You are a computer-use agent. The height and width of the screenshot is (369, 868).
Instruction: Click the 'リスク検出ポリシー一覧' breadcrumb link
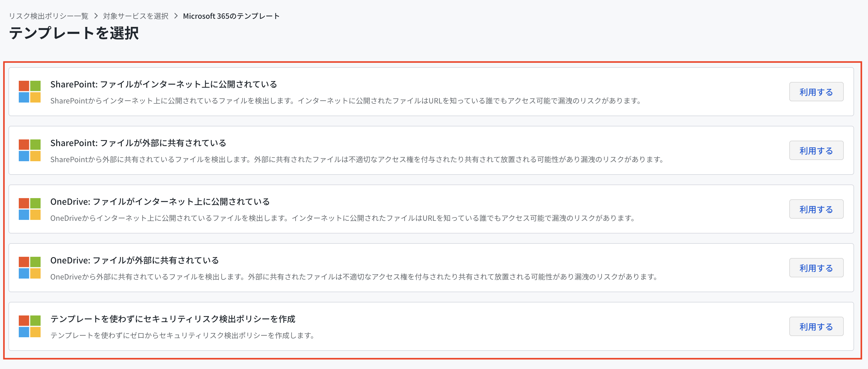48,16
